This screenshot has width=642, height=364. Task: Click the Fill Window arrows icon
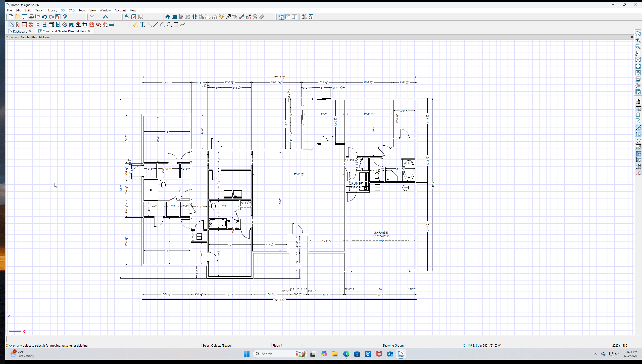638,66
